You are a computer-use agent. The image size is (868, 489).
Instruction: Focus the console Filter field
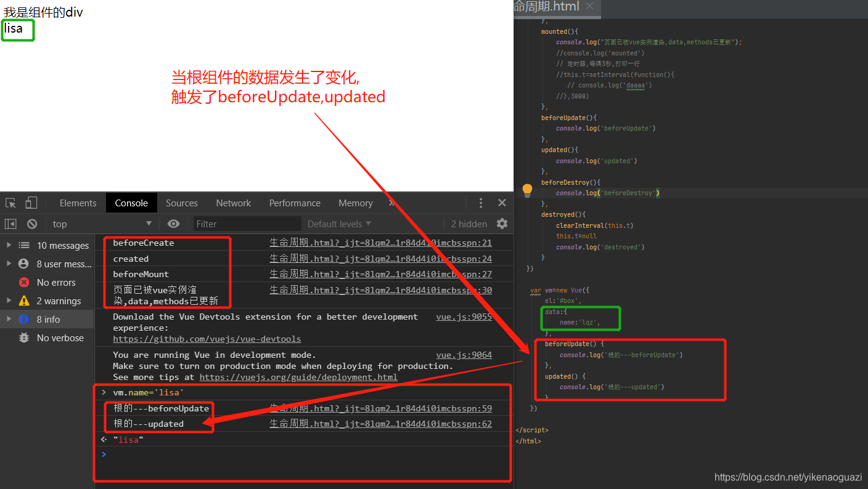point(247,224)
